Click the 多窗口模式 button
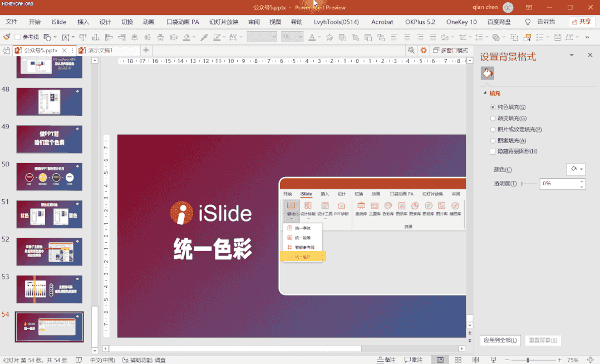The height and width of the screenshot is (364, 600). pyautogui.click(x=450, y=50)
